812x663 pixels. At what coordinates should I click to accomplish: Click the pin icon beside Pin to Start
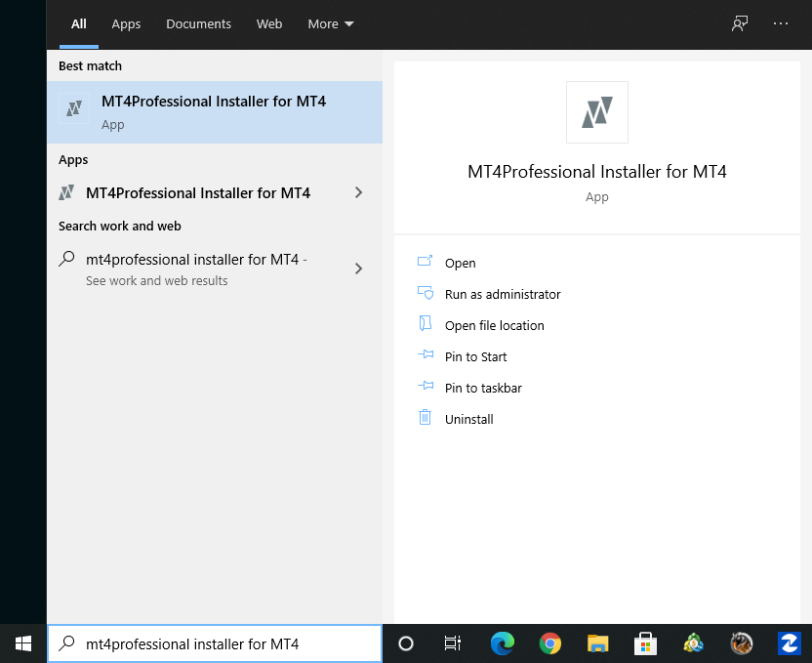[x=426, y=354]
